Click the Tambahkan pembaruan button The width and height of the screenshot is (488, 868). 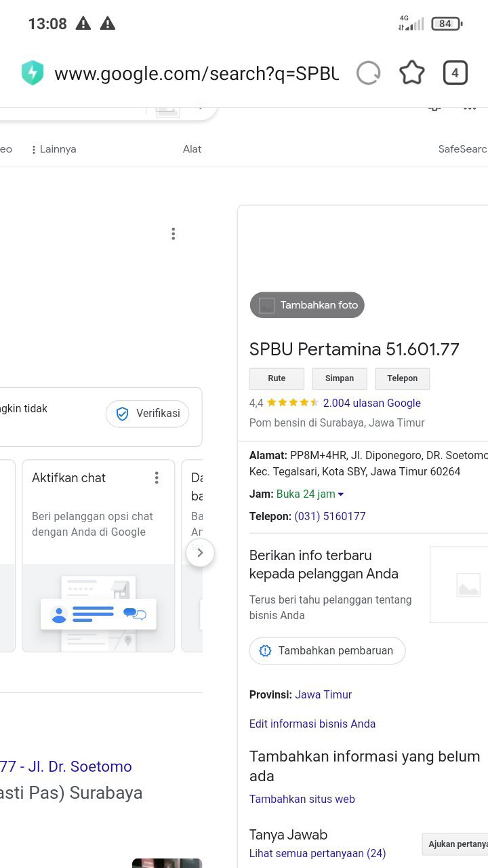327,650
